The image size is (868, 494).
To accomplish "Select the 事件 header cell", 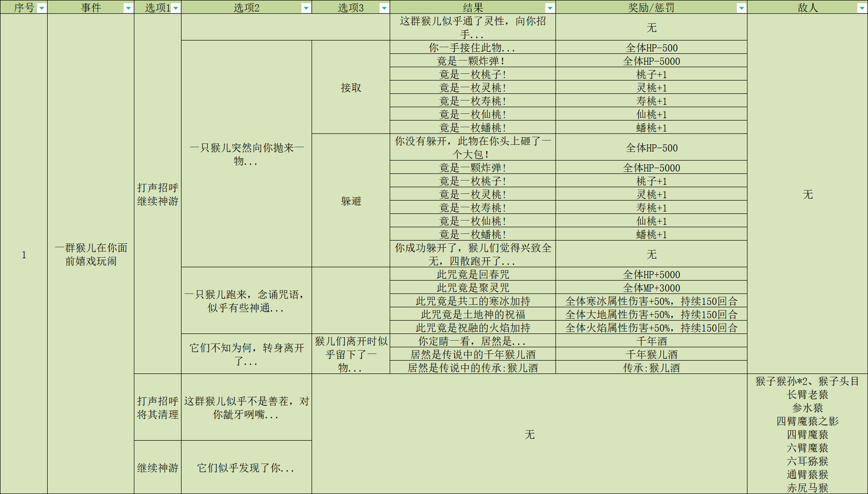I will click(91, 7).
